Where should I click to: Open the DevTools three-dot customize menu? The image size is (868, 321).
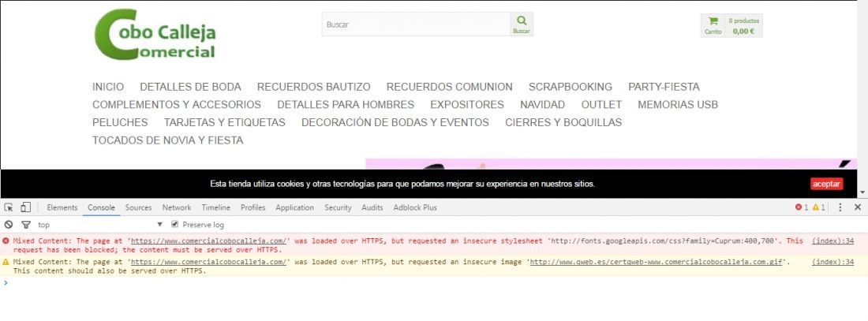[840, 207]
